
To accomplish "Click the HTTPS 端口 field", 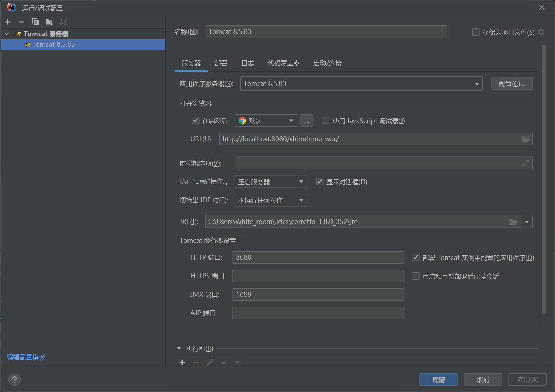I will coord(318,276).
